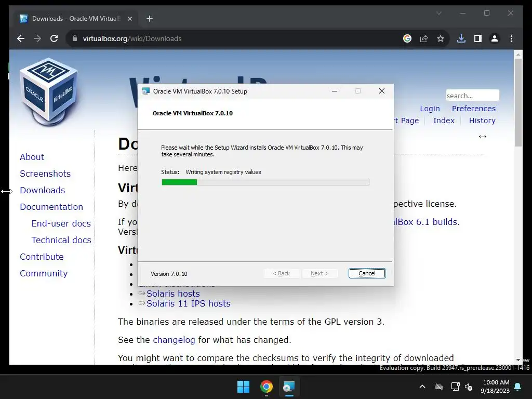Open notifications bell icon
The height and width of the screenshot is (399, 532).
click(518, 387)
